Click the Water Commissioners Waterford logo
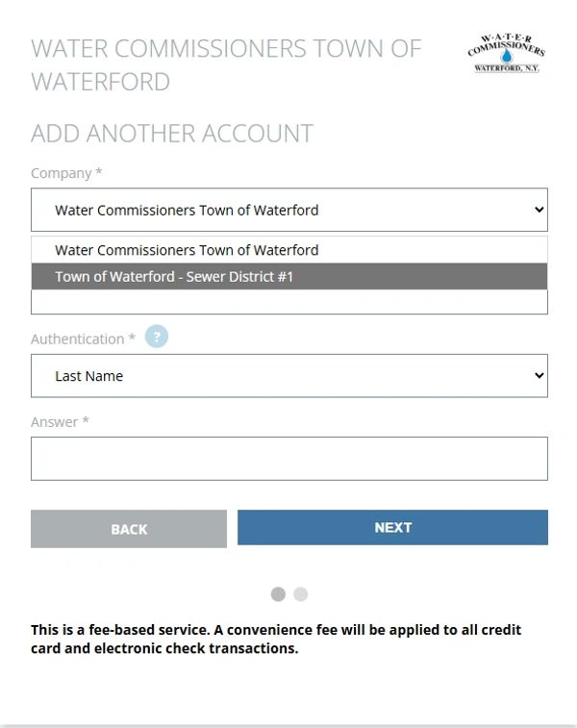This screenshot has width=577, height=728. click(x=507, y=54)
